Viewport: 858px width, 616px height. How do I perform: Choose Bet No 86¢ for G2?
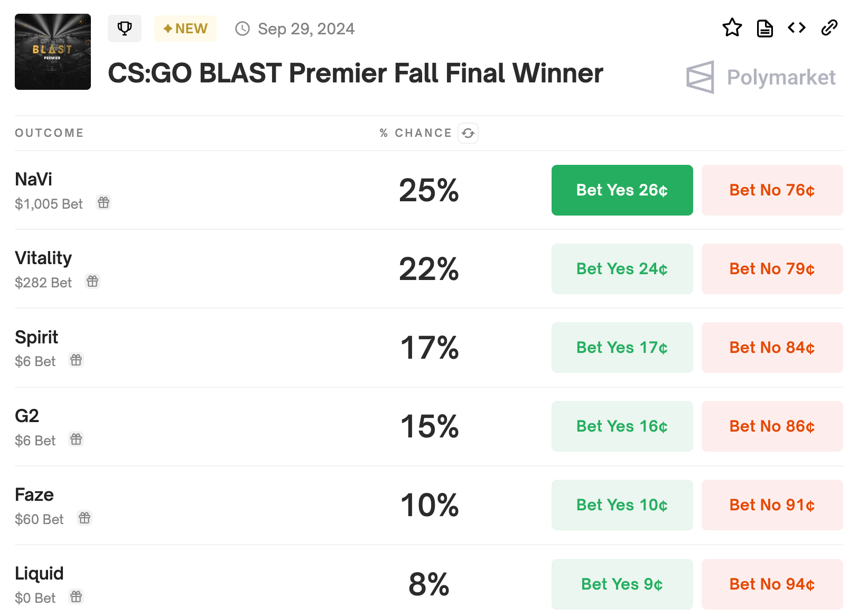coord(772,426)
